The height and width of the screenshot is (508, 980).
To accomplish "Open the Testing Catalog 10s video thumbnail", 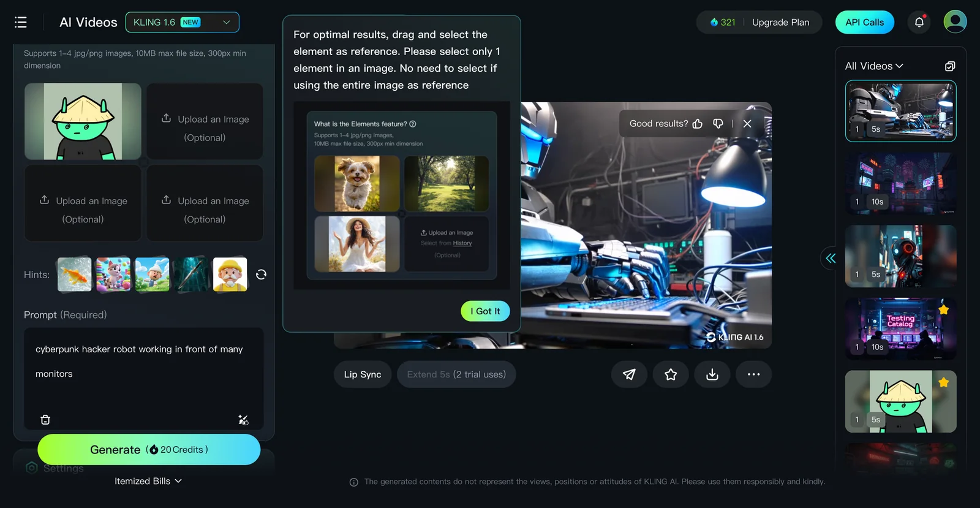I will [900, 328].
